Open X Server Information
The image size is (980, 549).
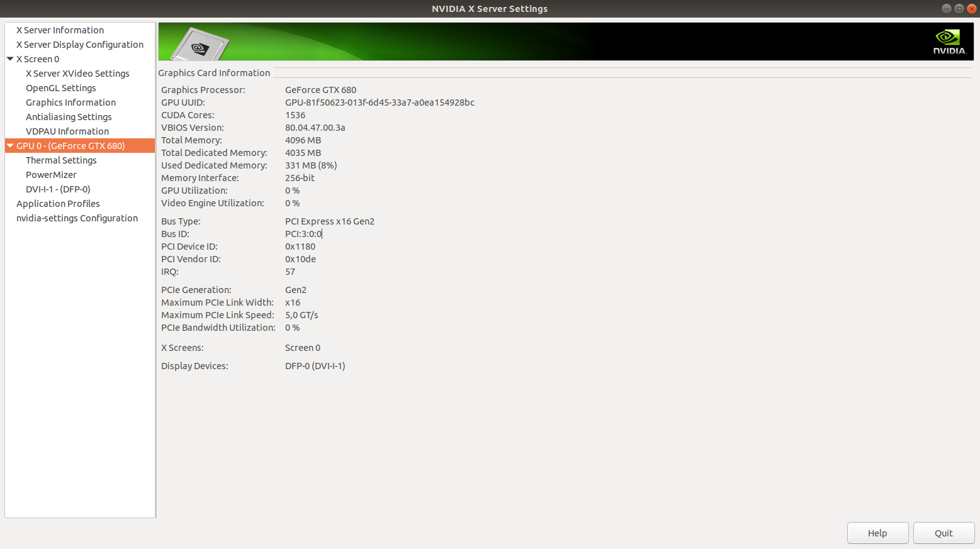[x=60, y=30]
